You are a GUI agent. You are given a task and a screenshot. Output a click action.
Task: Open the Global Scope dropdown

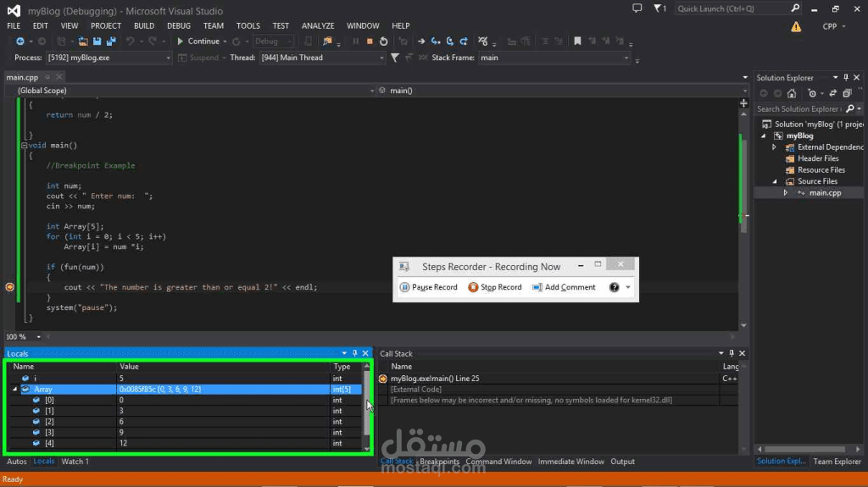point(191,91)
